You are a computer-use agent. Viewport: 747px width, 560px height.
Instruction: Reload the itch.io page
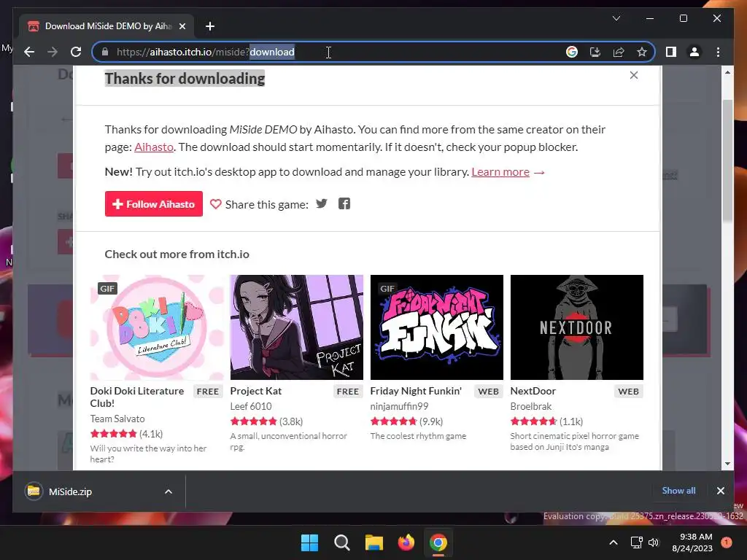pos(76,52)
